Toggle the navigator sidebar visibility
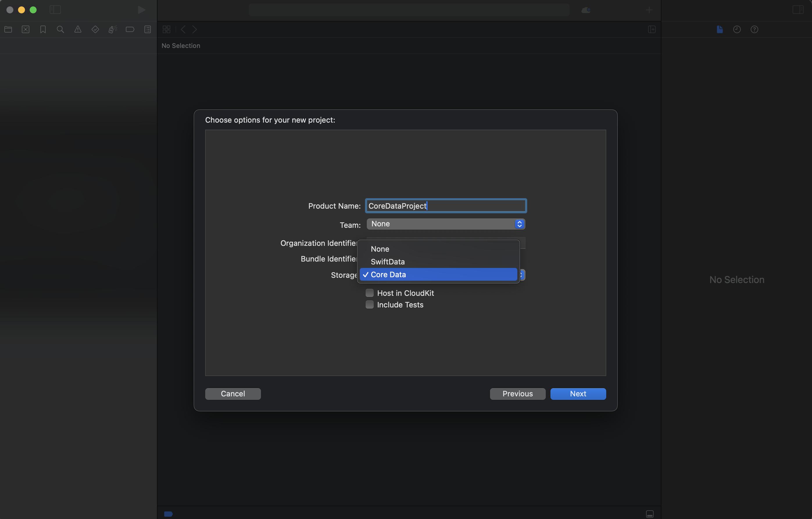The width and height of the screenshot is (812, 519). tap(55, 10)
